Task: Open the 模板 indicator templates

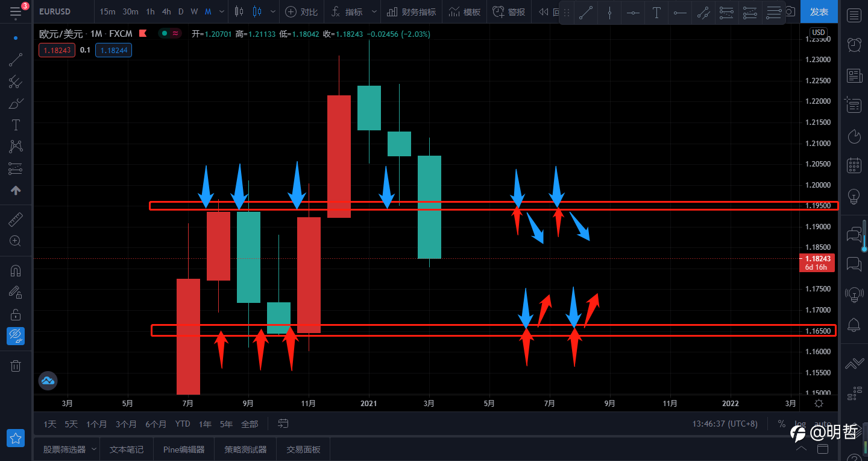Action: [465, 11]
